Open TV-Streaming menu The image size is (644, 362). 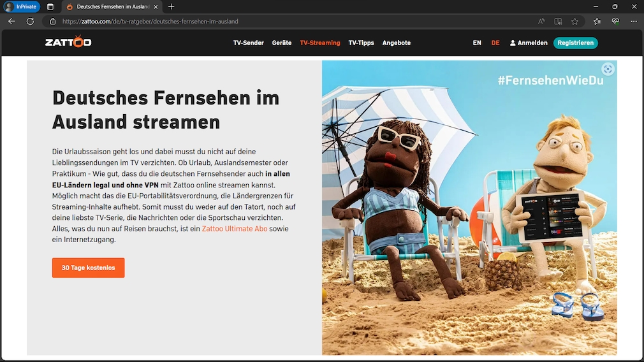pyautogui.click(x=320, y=43)
